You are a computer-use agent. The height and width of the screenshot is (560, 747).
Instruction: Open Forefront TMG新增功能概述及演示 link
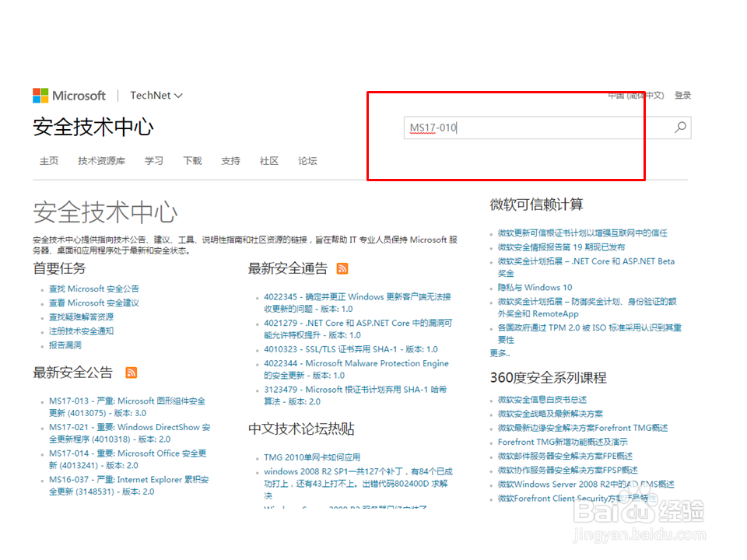click(x=563, y=442)
